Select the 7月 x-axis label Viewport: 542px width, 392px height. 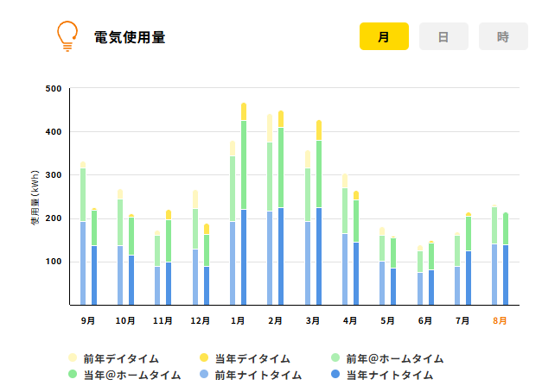click(x=462, y=320)
